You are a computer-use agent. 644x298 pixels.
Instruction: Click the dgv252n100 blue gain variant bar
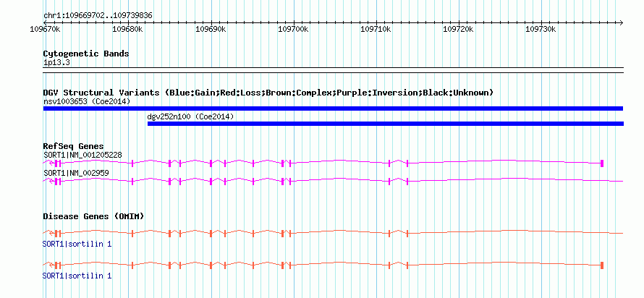(x=385, y=124)
